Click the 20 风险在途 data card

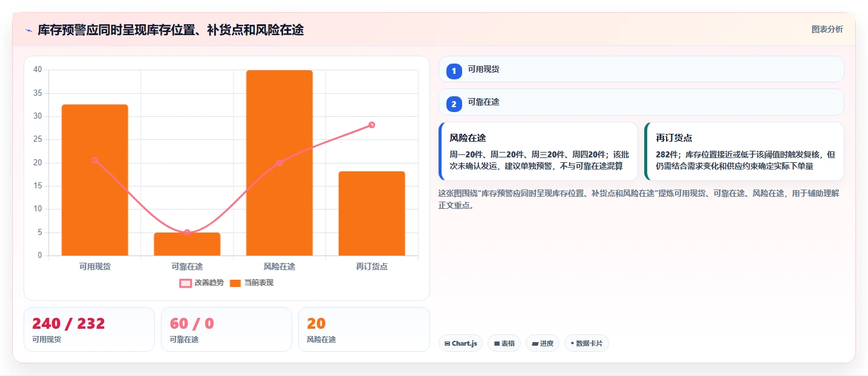coord(364,329)
